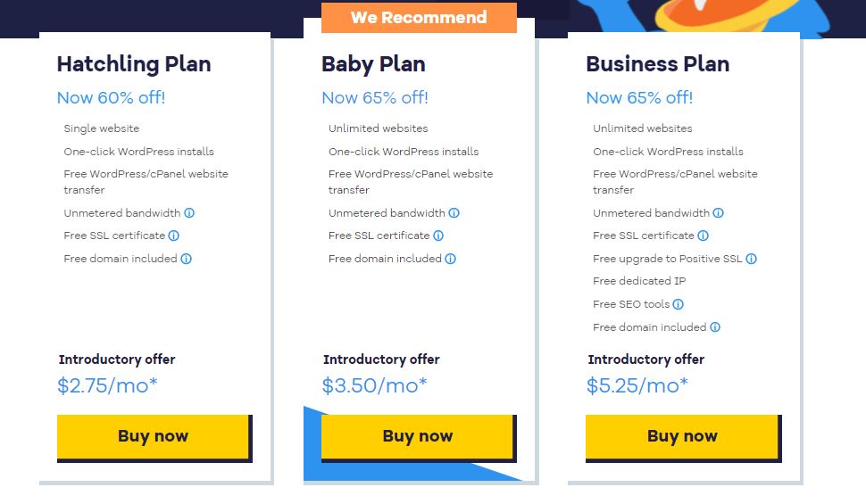Click info icon next to Free SEO tools
The width and height of the screenshot is (866, 504).
(679, 304)
